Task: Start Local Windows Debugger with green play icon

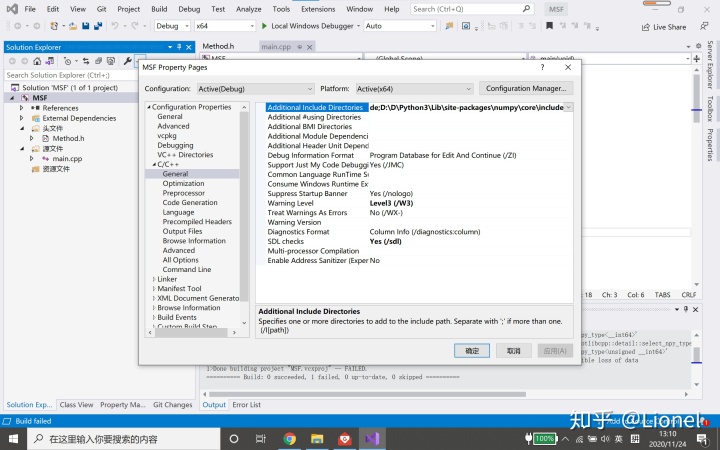Action: pos(264,26)
